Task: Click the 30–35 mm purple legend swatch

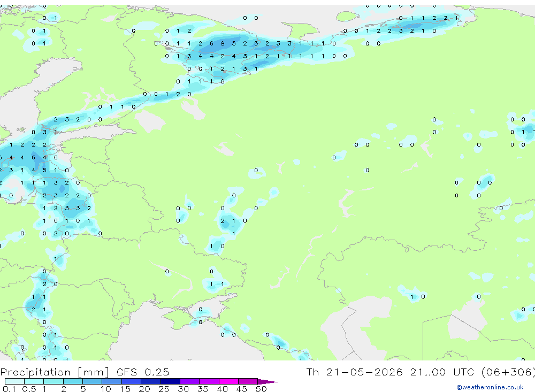Action: click(x=189, y=381)
